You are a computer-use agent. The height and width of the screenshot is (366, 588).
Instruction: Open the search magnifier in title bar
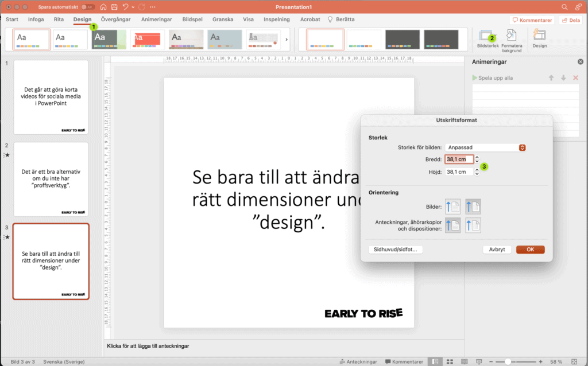pyautogui.click(x=564, y=7)
